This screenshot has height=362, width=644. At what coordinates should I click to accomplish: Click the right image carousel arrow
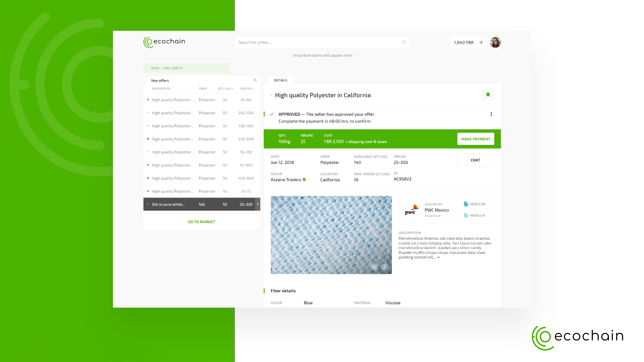click(x=384, y=267)
